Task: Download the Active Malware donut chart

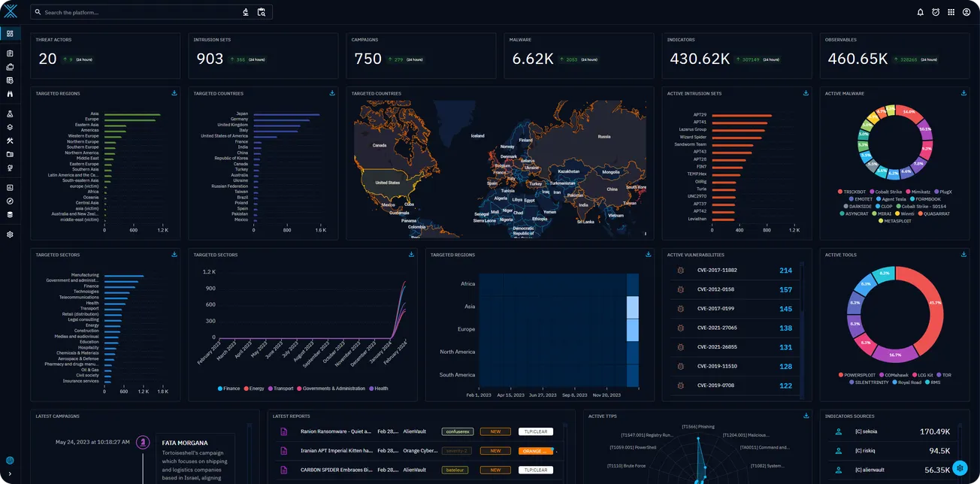Action: coord(963,93)
